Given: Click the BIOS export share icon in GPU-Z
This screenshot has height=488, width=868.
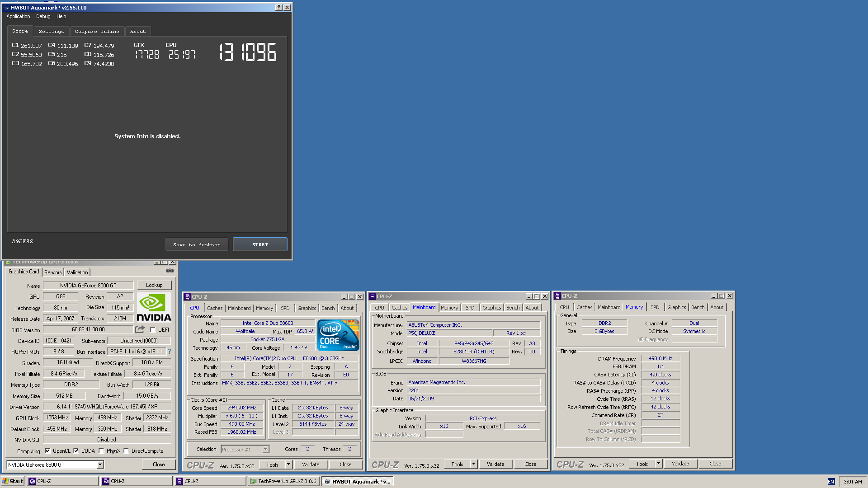Looking at the screenshot, I should (140, 329).
